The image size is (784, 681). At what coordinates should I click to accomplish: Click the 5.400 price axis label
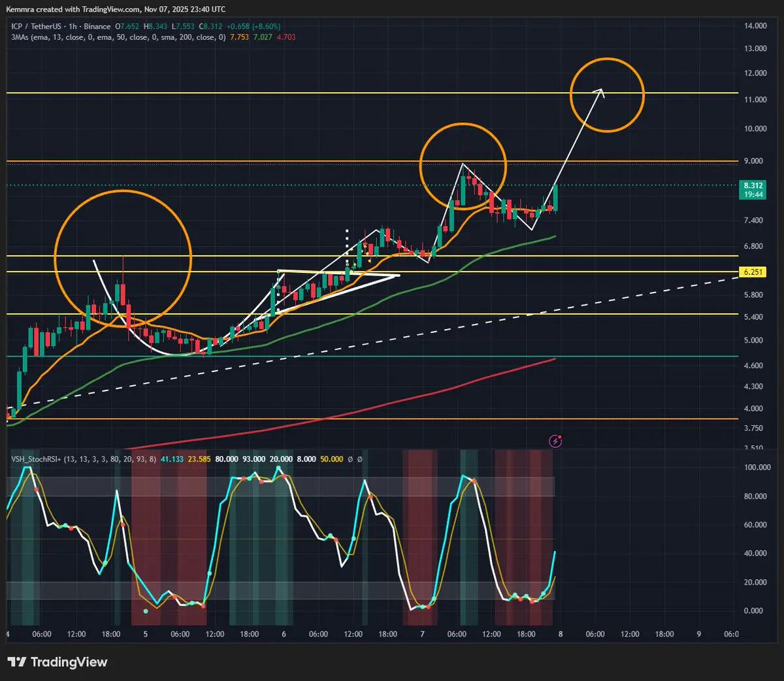tap(753, 317)
